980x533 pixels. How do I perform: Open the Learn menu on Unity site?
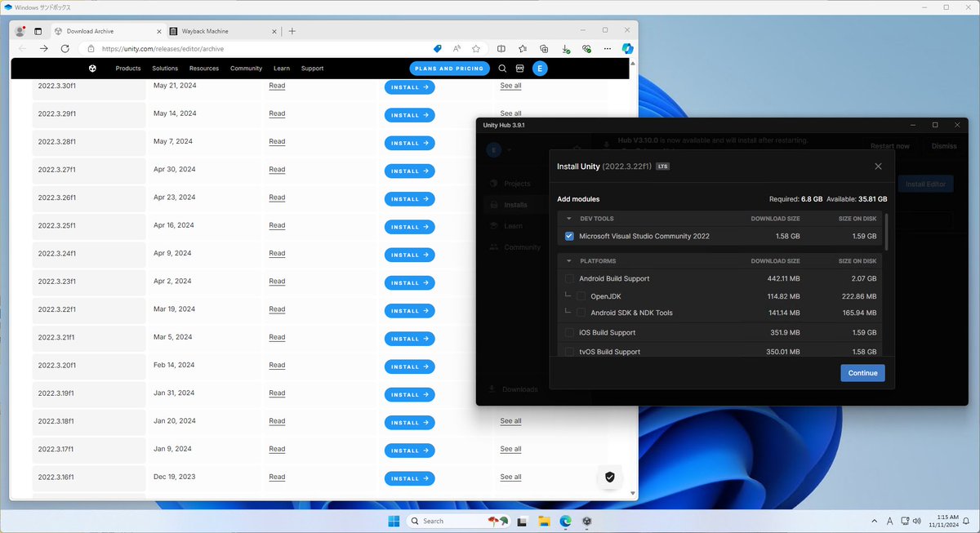point(282,69)
